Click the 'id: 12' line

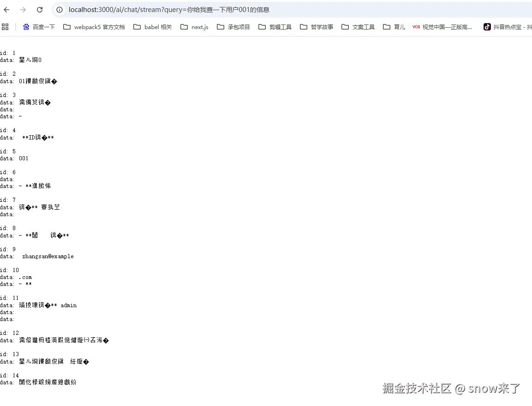(x=10, y=333)
